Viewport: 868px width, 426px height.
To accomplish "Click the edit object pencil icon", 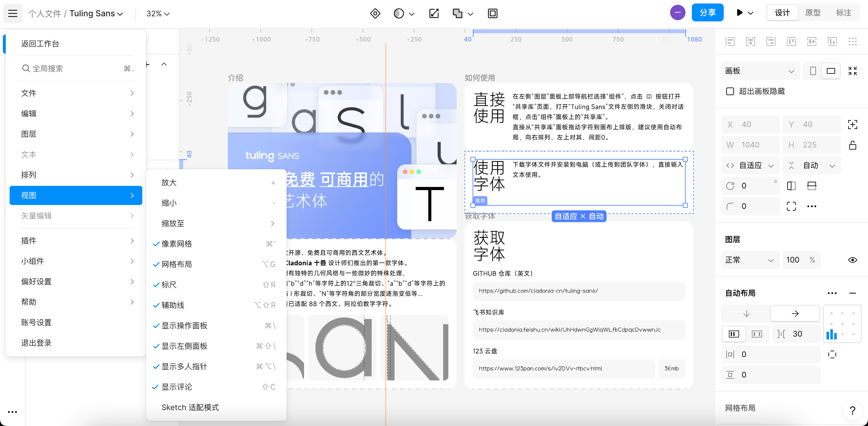I will pos(434,13).
